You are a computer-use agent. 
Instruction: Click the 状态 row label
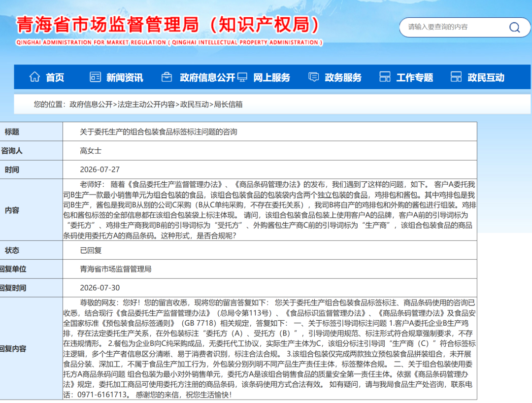point(12,250)
